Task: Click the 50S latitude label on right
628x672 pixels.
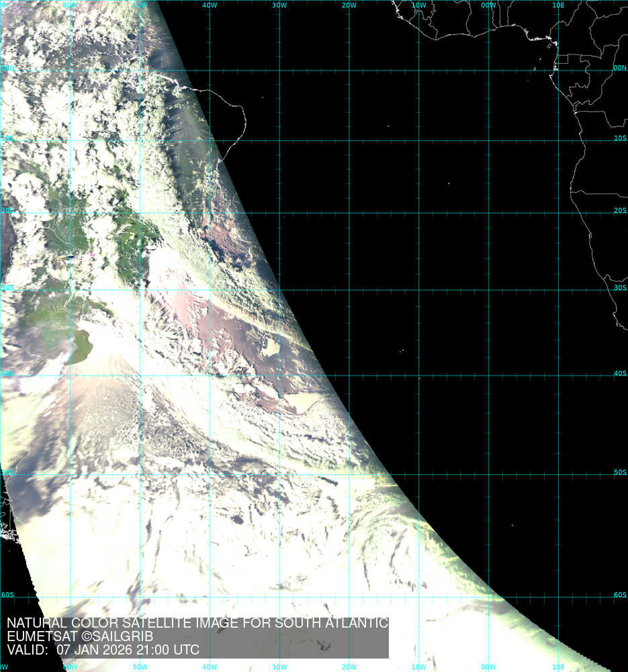Action: pyautogui.click(x=619, y=472)
